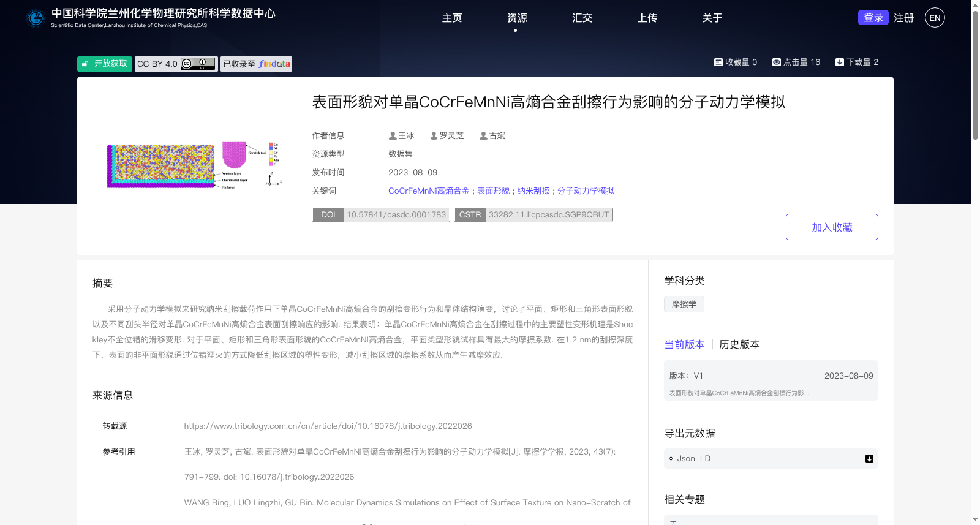Click the CC BY 4.0 license badge
This screenshot has height=525, width=980.
coord(176,64)
